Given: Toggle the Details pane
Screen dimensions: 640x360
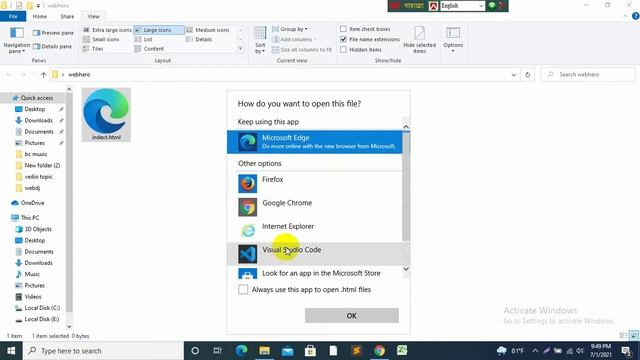Looking at the screenshot, I should (52, 47).
